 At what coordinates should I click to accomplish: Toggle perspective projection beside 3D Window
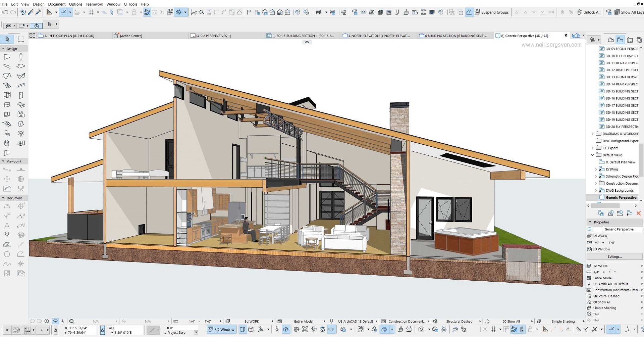242,329
